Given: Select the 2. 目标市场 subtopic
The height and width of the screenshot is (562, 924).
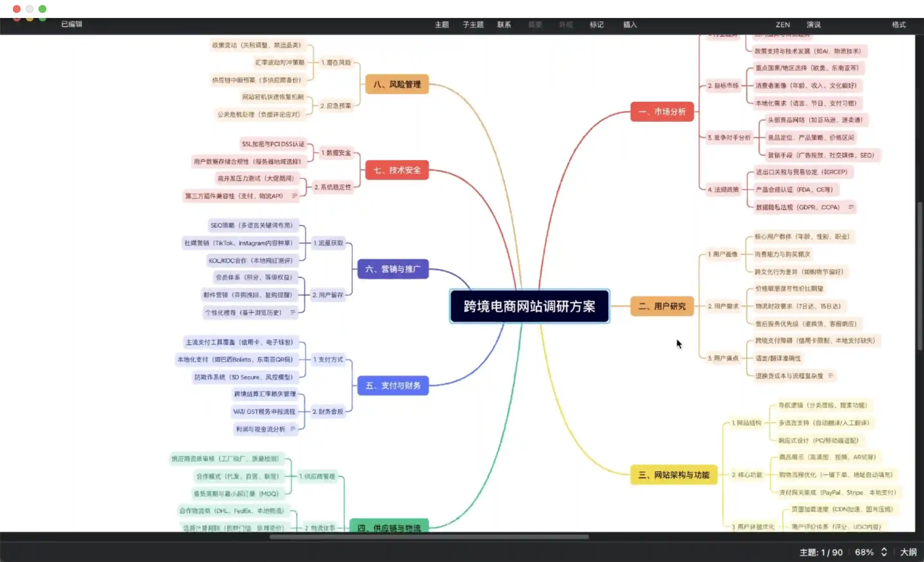Looking at the screenshot, I should 723,85.
